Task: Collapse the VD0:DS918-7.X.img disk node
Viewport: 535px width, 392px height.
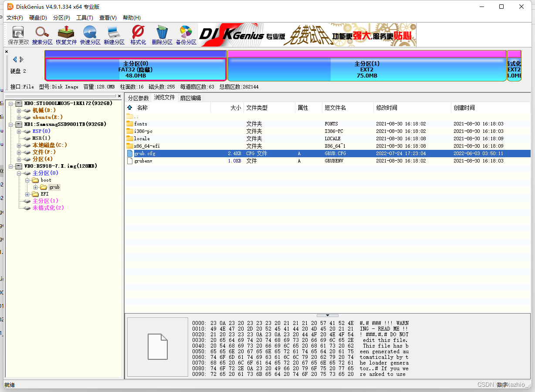Action: click(11, 166)
